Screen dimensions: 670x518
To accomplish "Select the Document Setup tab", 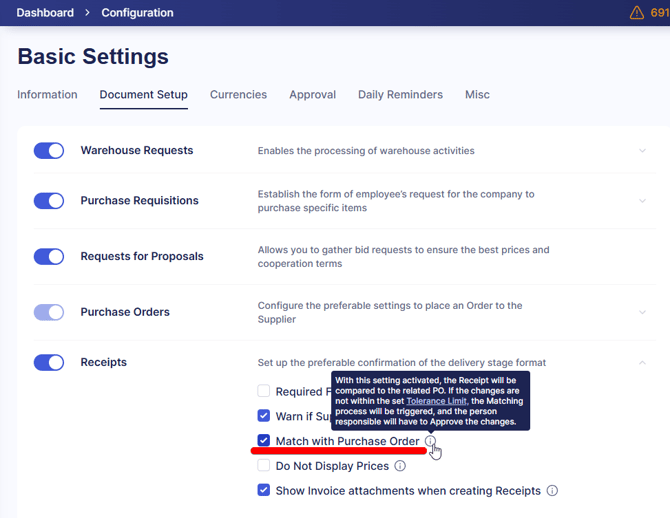I will tap(144, 94).
